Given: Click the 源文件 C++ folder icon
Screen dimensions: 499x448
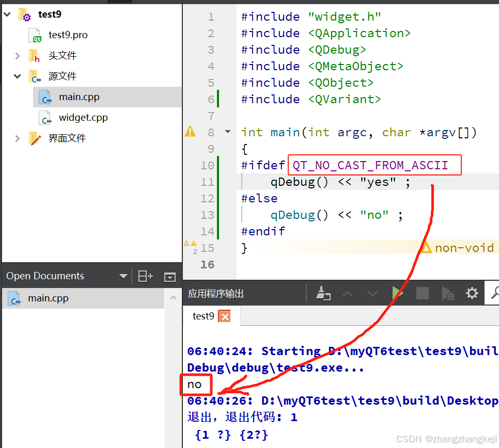Looking at the screenshot, I should 35,76.
